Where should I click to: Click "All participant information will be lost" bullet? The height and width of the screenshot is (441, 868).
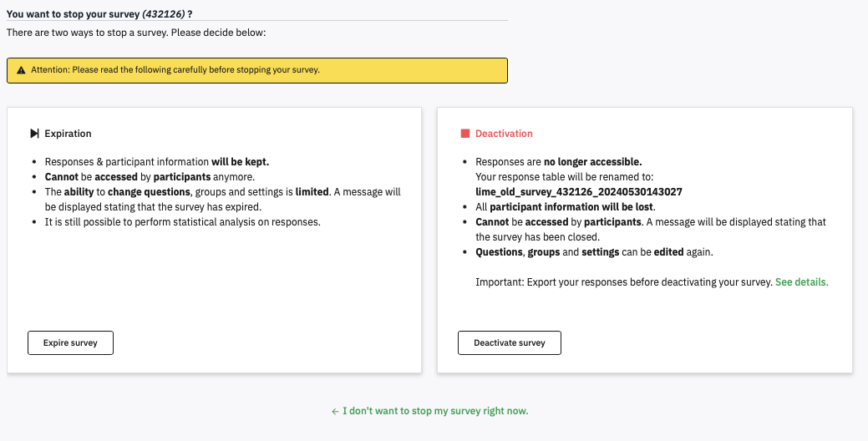566,207
